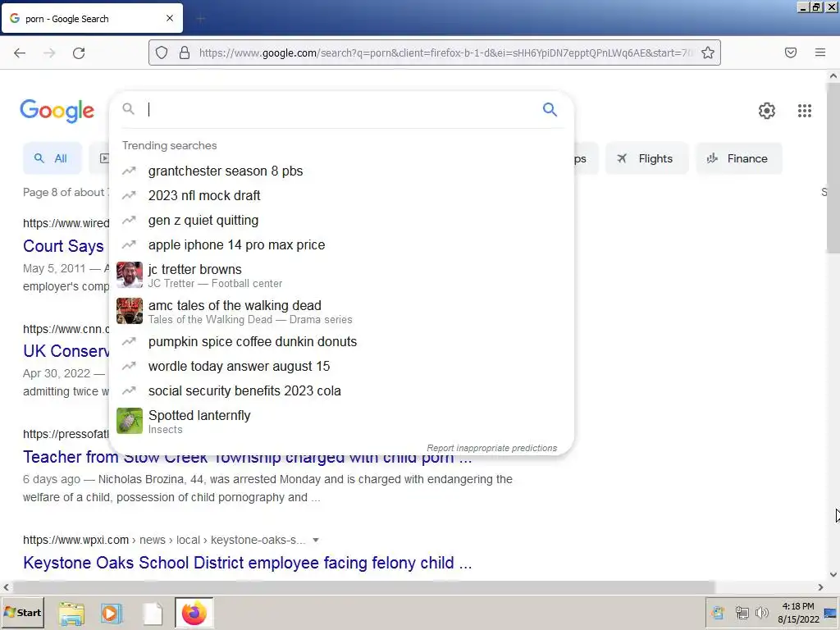Focus the Google search input box
Viewport: 840px width, 630px height.
[343, 109]
